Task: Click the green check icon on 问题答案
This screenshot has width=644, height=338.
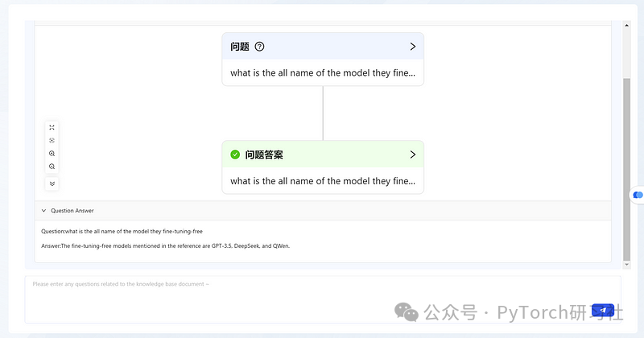Action: coord(235,155)
